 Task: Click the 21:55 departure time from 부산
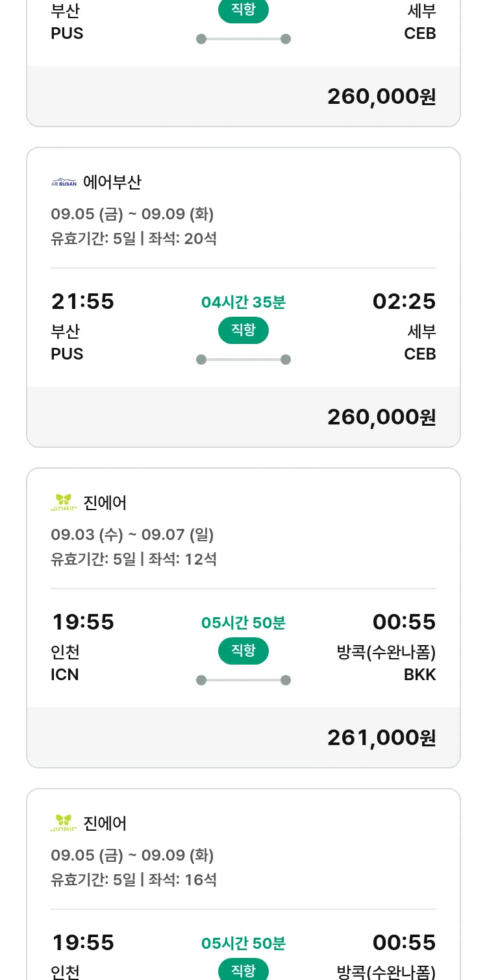click(82, 301)
